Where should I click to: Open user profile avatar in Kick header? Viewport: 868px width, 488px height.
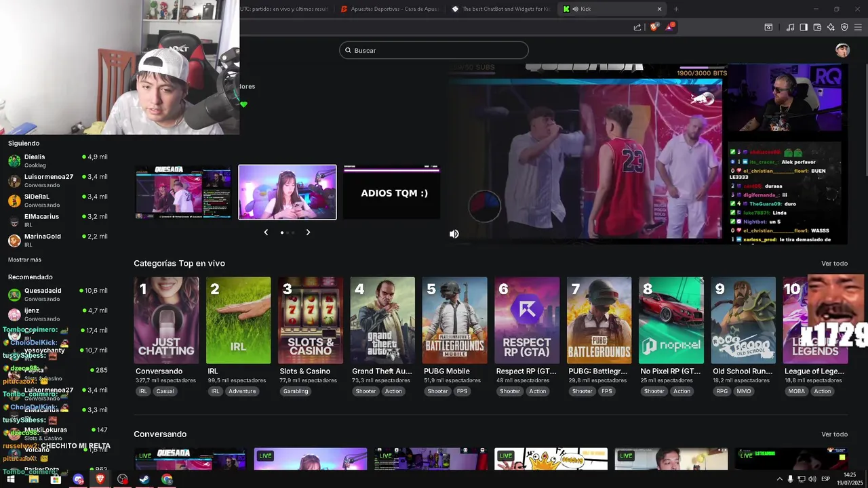click(x=842, y=50)
